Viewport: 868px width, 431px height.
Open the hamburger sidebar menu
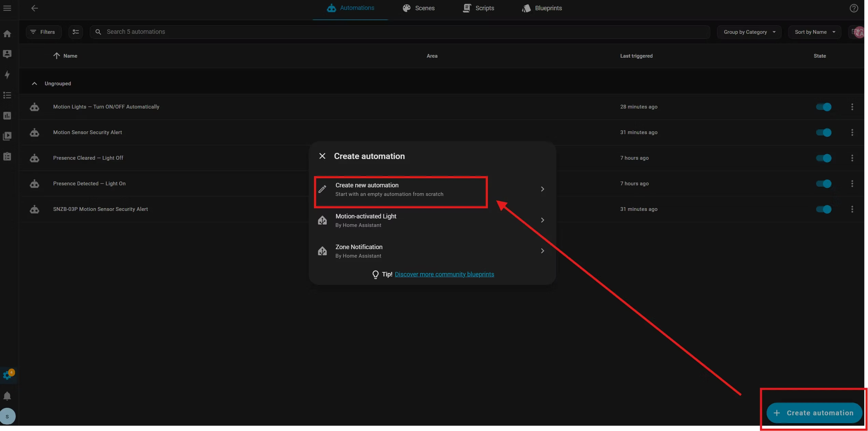click(7, 8)
